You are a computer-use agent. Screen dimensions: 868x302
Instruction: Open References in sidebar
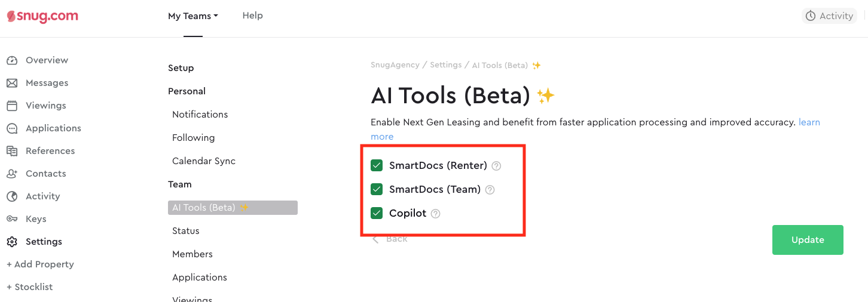click(50, 151)
